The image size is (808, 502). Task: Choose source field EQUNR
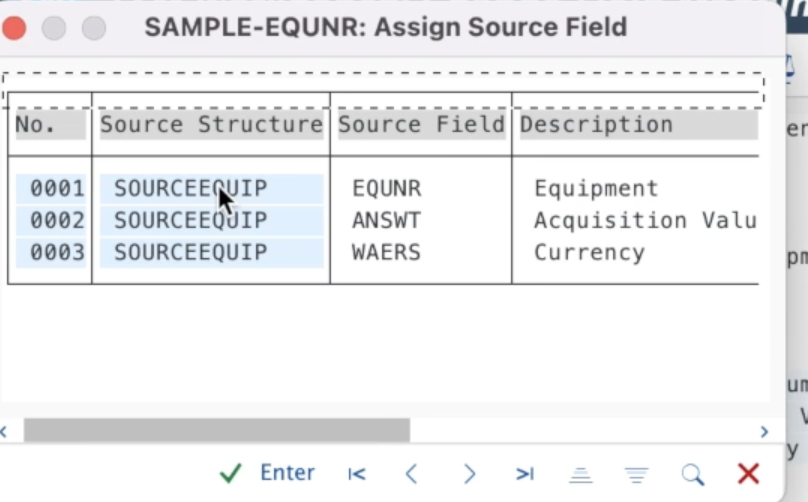click(386, 188)
